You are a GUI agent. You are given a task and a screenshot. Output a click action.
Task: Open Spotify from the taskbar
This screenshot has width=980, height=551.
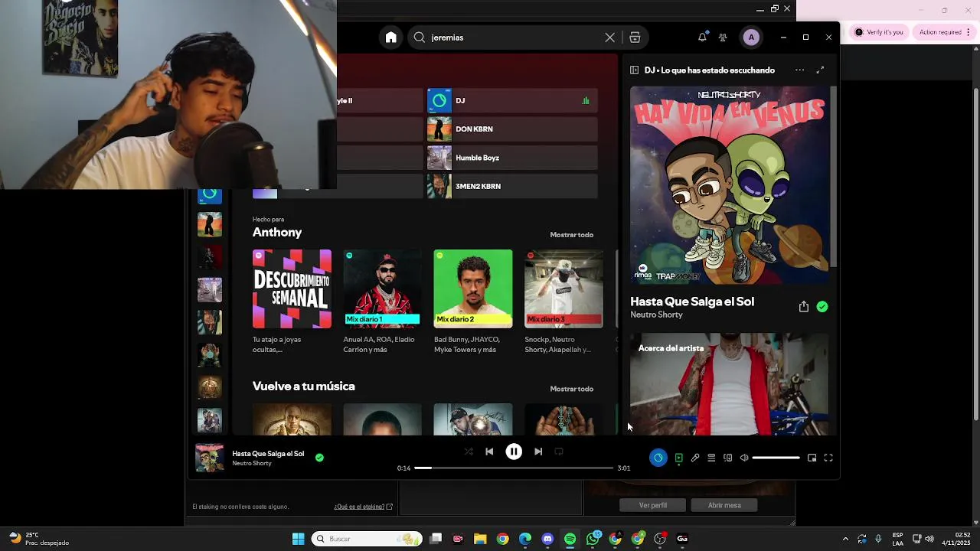(x=570, y=539)
